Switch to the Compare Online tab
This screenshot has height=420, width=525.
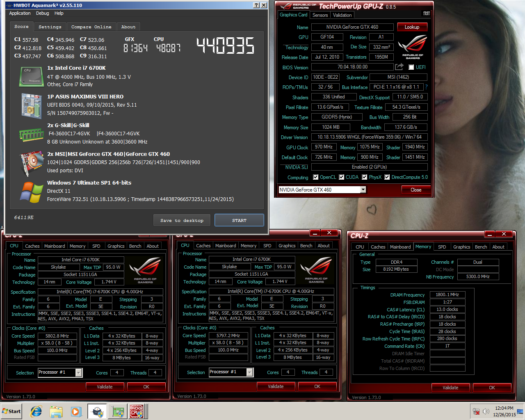91,27
